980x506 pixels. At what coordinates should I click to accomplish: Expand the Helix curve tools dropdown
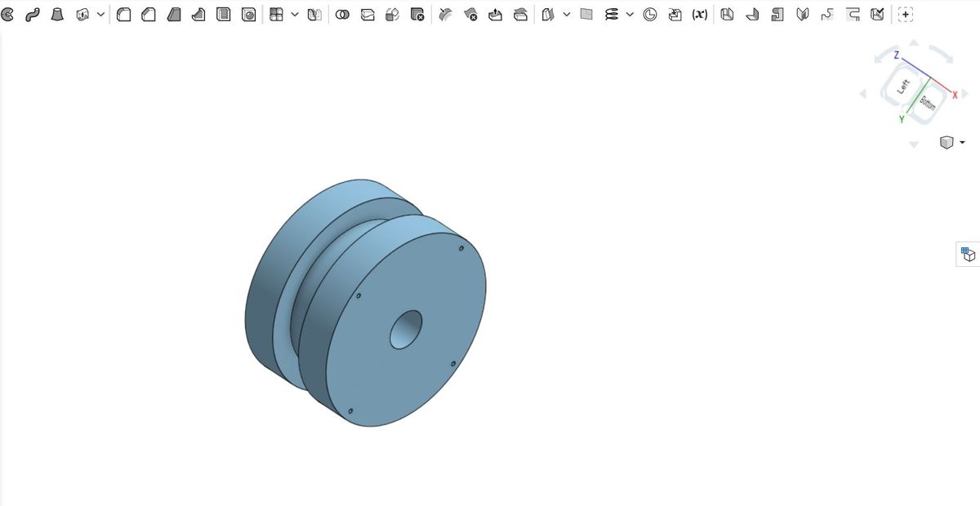pos(629,15)
